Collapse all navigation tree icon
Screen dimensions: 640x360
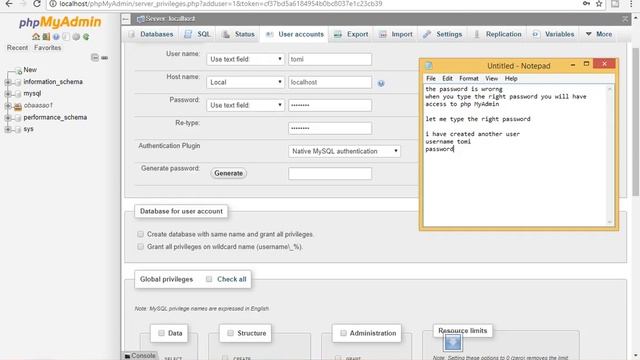pyautogui.click(x=95, y=58)
